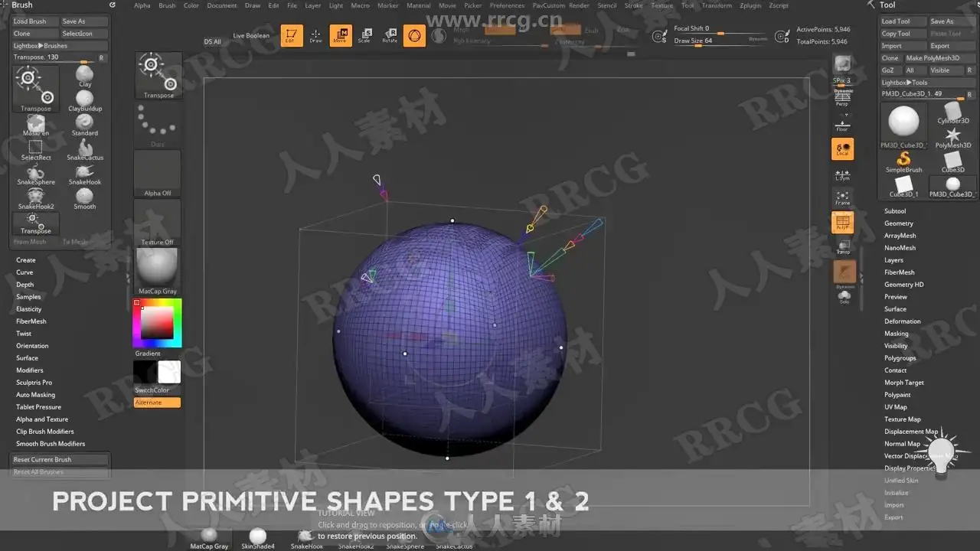This screenshot has width=980, height=551.
Task: Click the Draw mode icon
Action: tap(315, 35)
